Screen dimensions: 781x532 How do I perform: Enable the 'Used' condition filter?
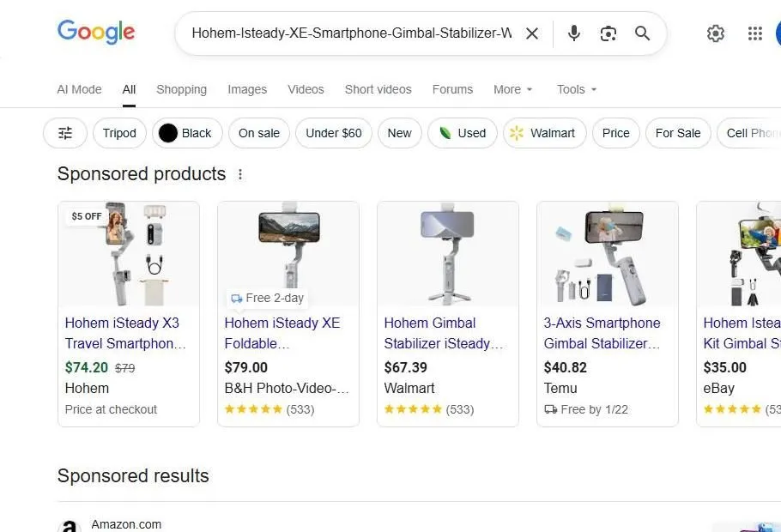click(x=462, y=133)
